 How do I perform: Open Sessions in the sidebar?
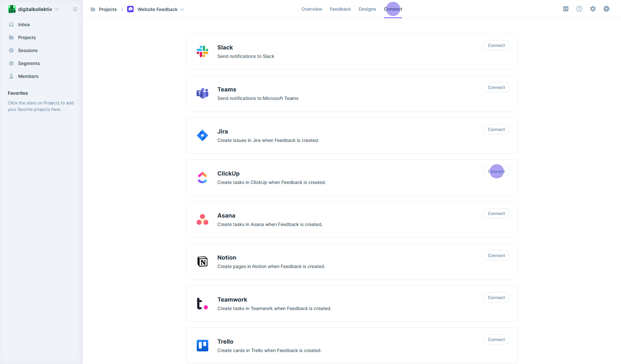click(28, 50)
